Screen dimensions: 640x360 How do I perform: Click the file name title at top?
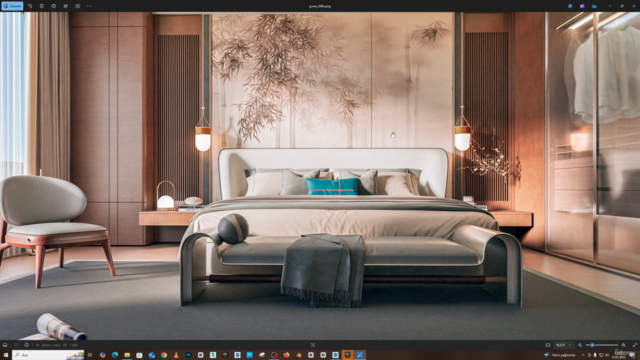pos(320,6)
